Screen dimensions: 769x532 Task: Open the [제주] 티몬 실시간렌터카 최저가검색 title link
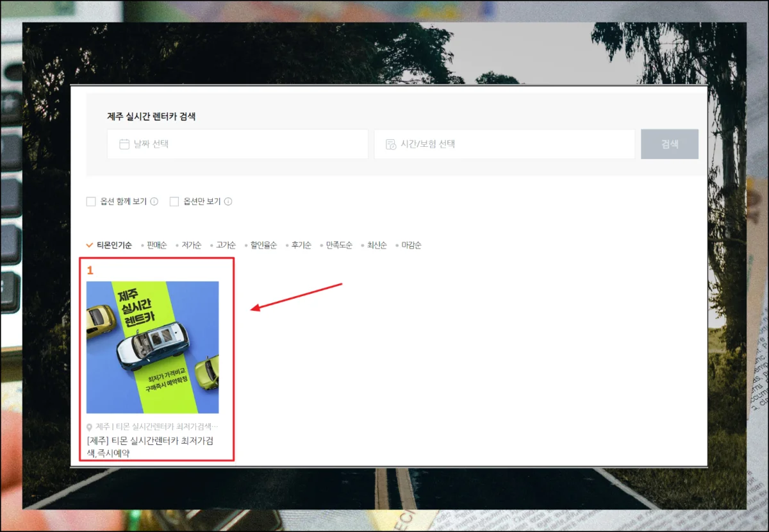(150, 447)
